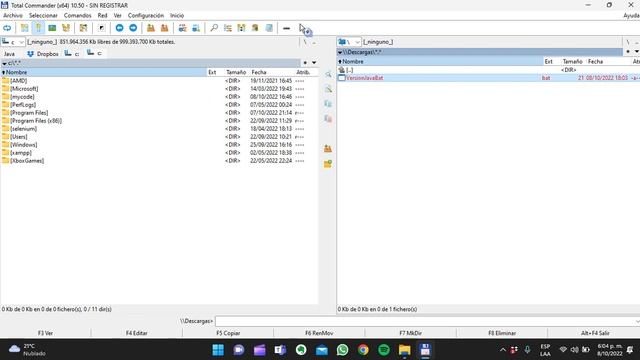Click the Alt+F4 Salir button
Viewport: 640px width, 360px height.
tap(594, 333)
